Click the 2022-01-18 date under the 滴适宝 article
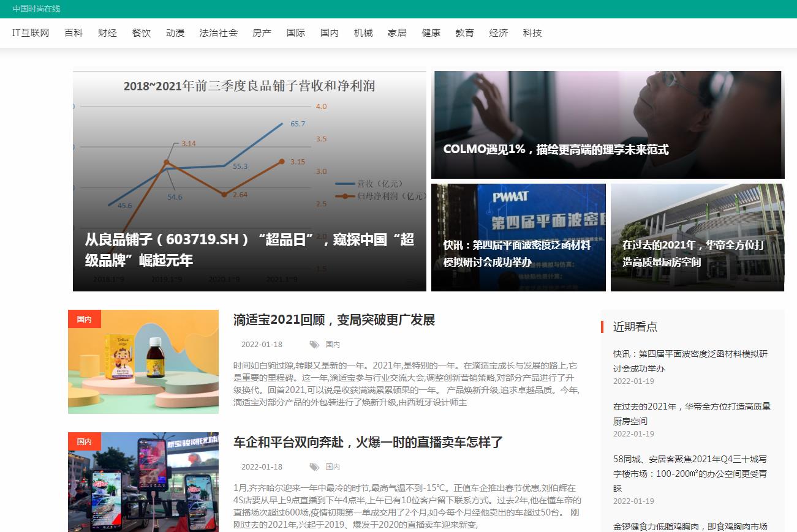 pos(262,345)
